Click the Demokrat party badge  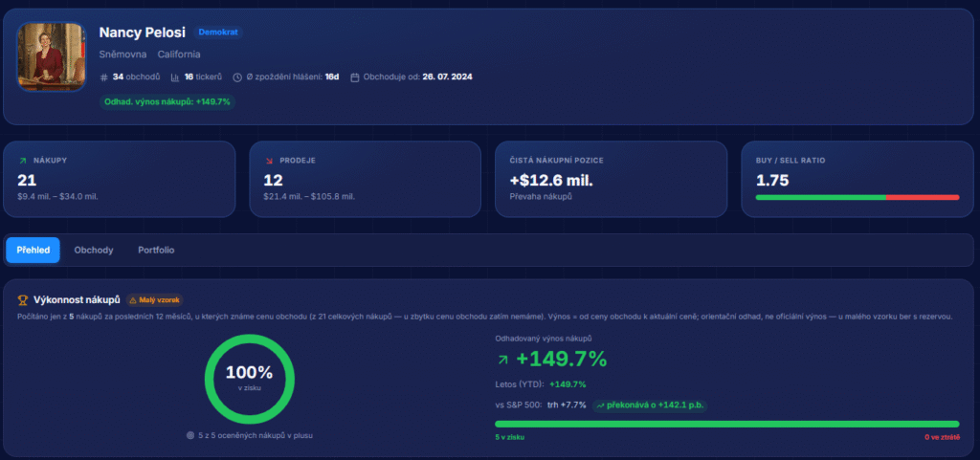click(x=218, y=32)
